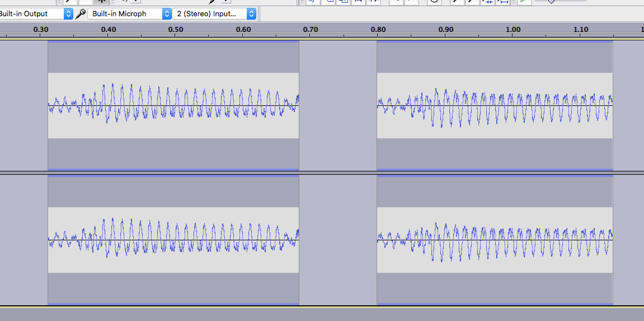This screenshot has width=644, height=321.
Task: Click the 0.90 mark on the timeline ruler
Action: [x=446, y=29]
